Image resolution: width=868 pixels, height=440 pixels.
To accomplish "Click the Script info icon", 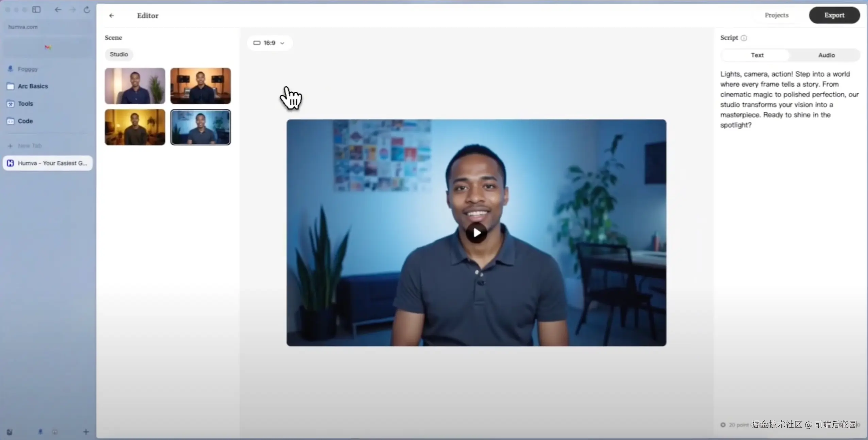I will click(x=744, y=38).
